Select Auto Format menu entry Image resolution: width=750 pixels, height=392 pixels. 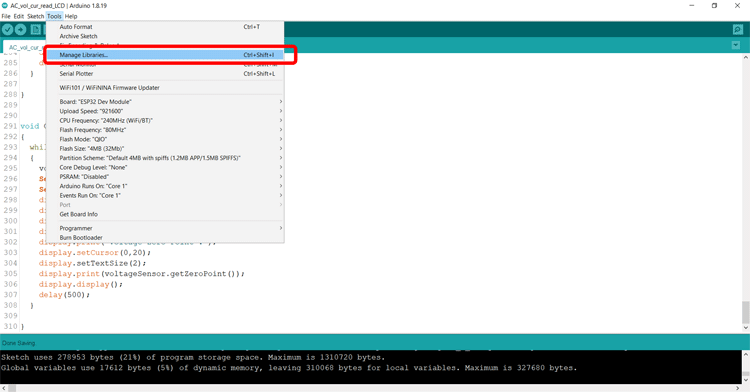click(x=165, y=27)
